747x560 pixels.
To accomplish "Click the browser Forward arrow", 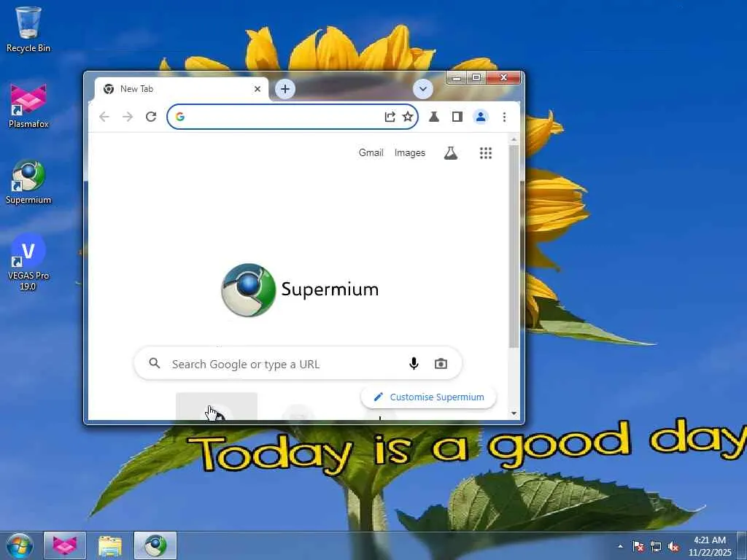I will pyautogui.click(x=127, y=117).
